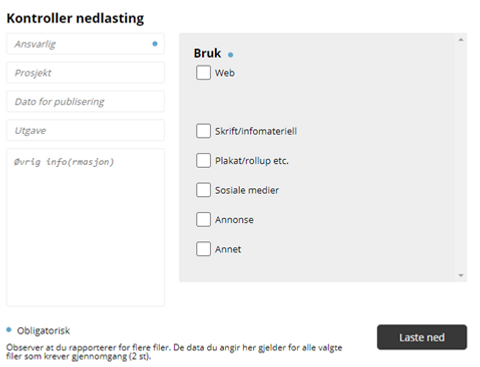The width and height of the screenshot is (480, 367).
Task: Focus the Ansvarlig input field
Action: 85,44
